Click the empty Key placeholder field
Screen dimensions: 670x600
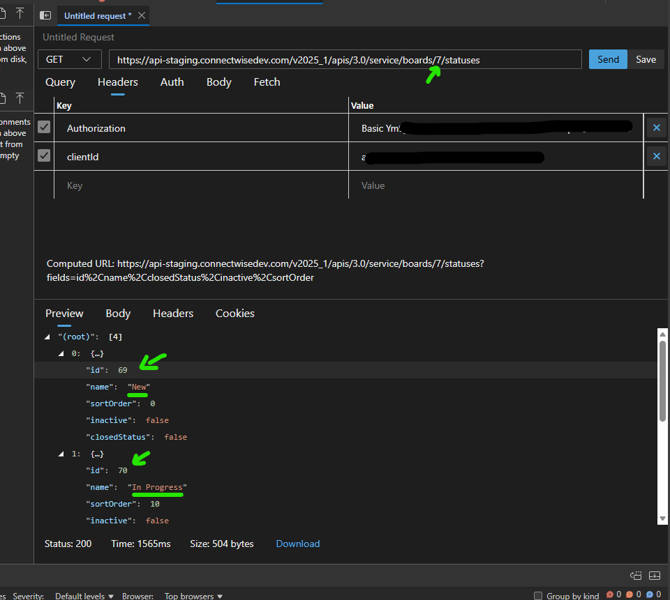coord(201,185)
